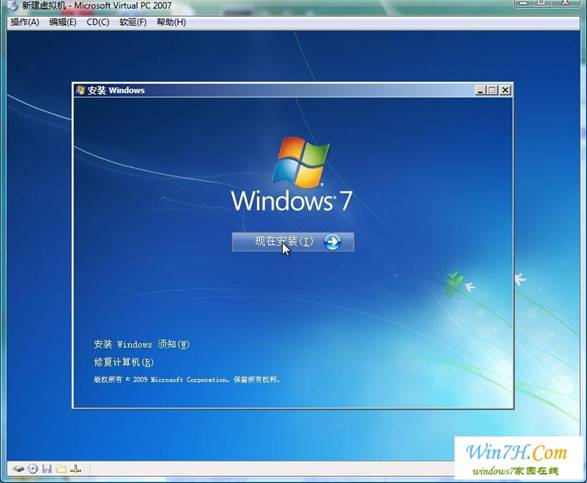Minimize the 安装 Windows dialog
This screenshot has width=587, height=483.
click(x=480, y=90)
